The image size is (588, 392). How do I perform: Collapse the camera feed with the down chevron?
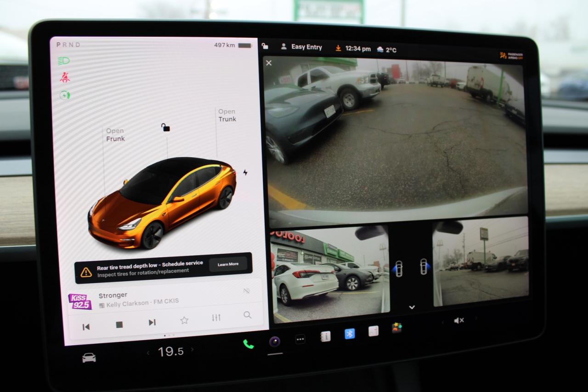pos(412,307)
